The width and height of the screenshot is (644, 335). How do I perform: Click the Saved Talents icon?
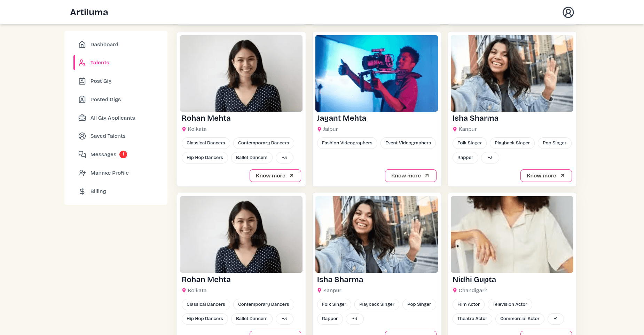click(82, 136)
